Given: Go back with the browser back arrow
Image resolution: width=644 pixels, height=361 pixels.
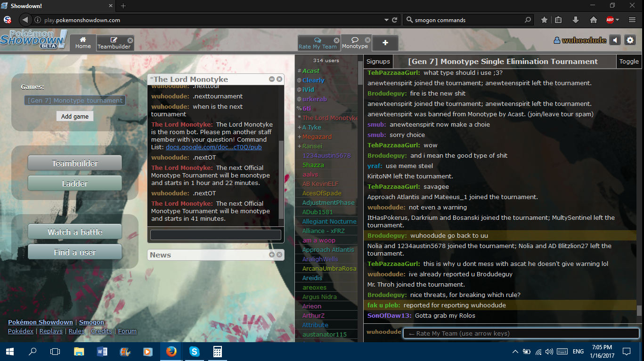Looking at the screenshot, I should (25, 20).
